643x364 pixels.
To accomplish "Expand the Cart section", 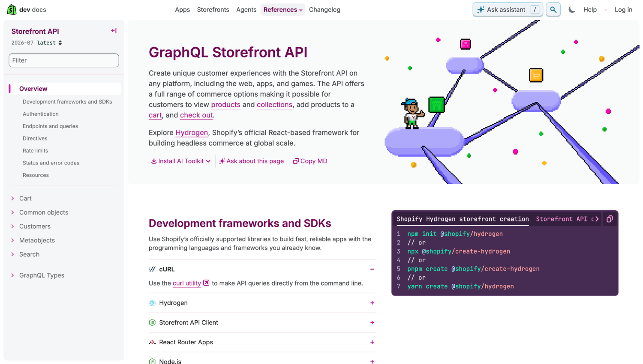I will (12, 198).
